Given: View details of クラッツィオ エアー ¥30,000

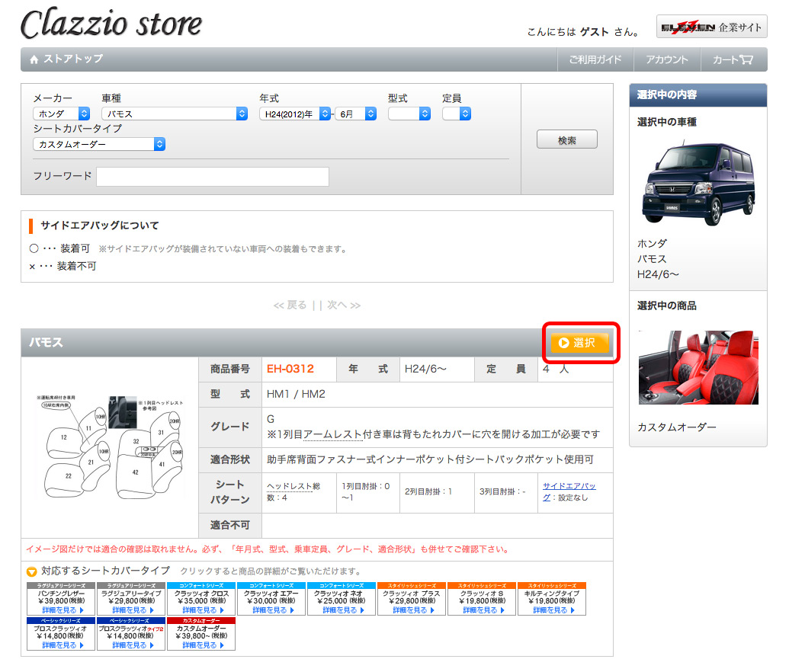Looking at the screenshot, I should 271,599.
